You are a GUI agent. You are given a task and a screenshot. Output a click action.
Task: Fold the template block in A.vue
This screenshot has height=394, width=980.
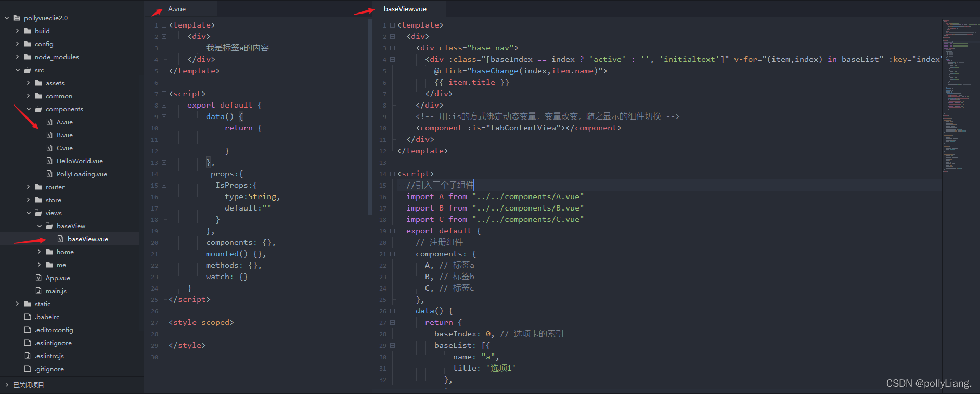click(x=164, y=25)
